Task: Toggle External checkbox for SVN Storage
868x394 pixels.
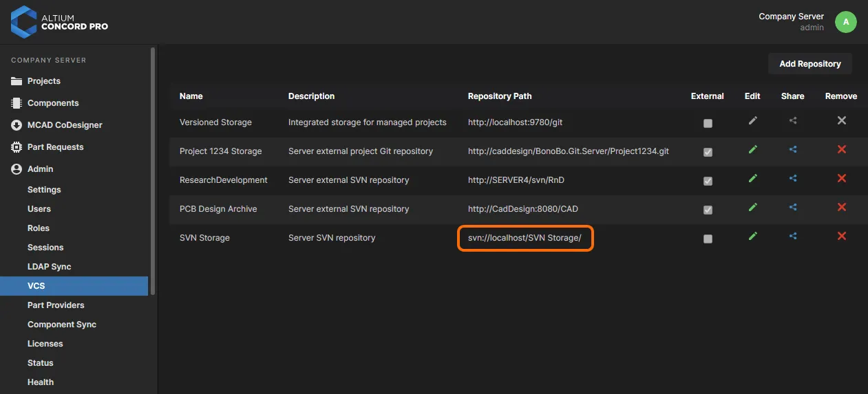Action: pyautogui.click(x=708, y=239)
